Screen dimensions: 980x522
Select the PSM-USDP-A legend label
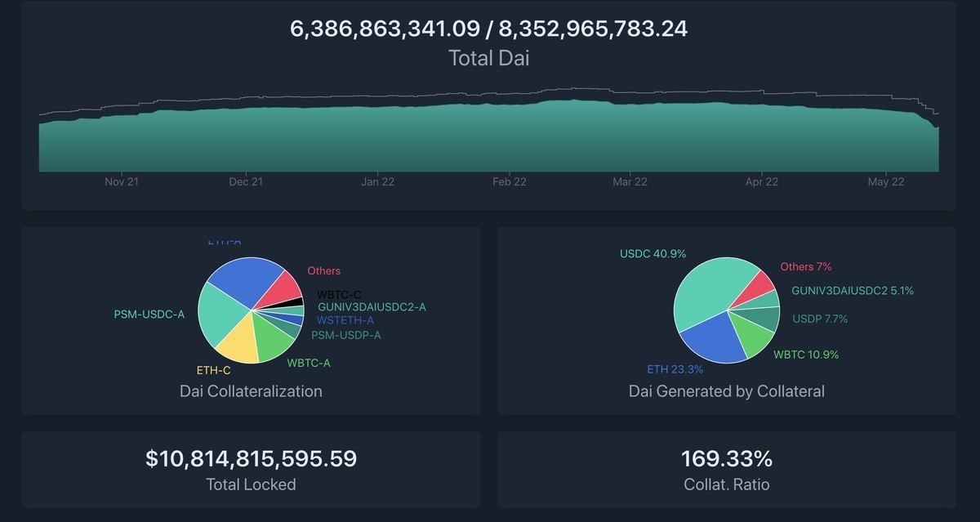346,335
